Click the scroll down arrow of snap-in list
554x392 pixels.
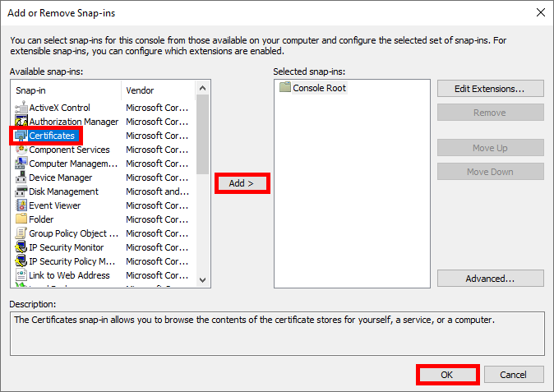click(x=202, y=280)
